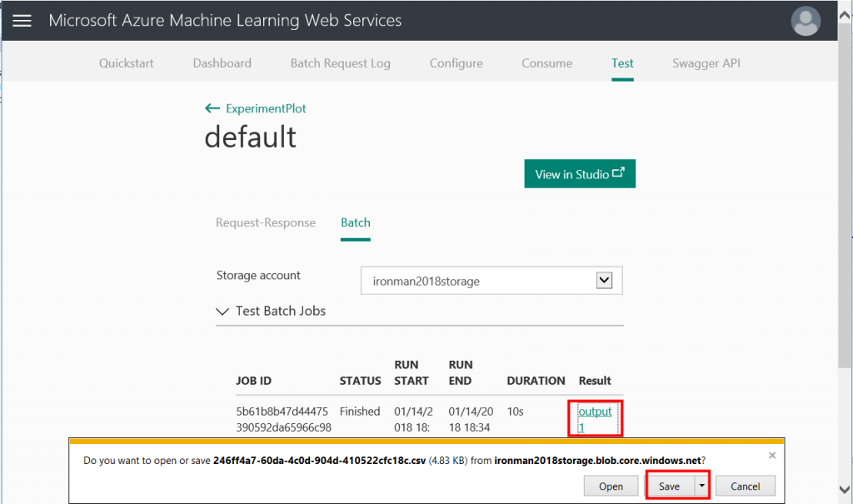
Task: Click the STATUS column header
Action: coord(360,381)
